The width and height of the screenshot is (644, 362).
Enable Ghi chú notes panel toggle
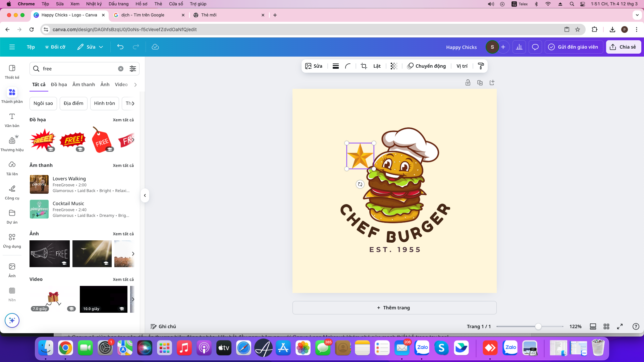pos(163,326)
